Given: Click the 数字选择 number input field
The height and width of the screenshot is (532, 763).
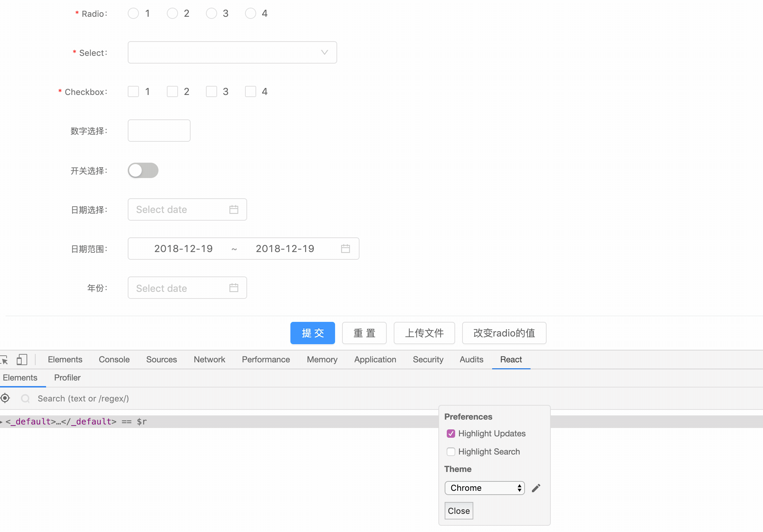Looking at the screenshot, I should coord(159,131).
